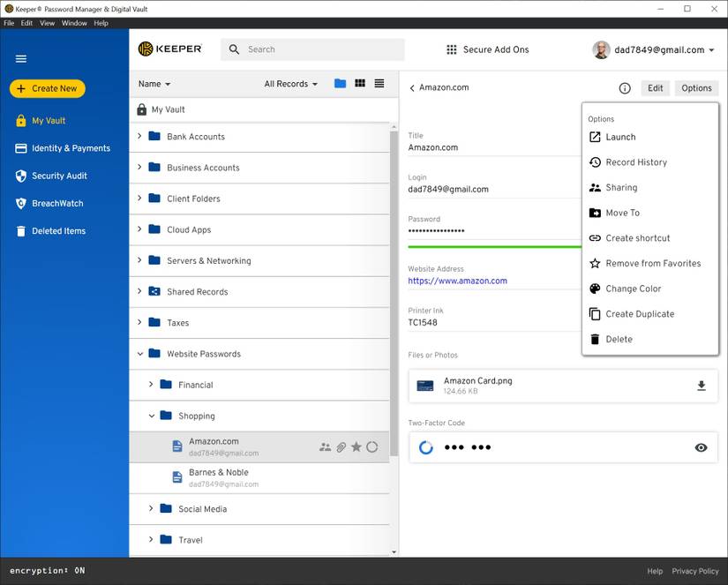Open Security Audit

pyautogui.click(x=51, y=176)
